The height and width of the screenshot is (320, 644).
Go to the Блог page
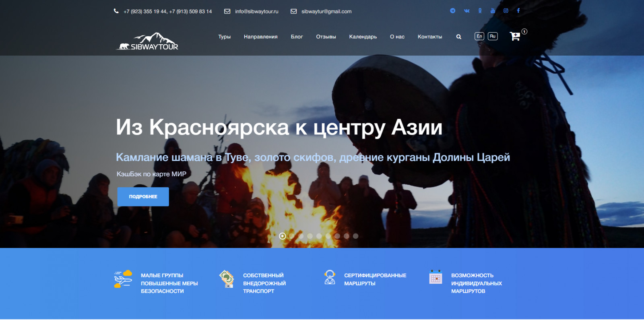pos(297,37)
